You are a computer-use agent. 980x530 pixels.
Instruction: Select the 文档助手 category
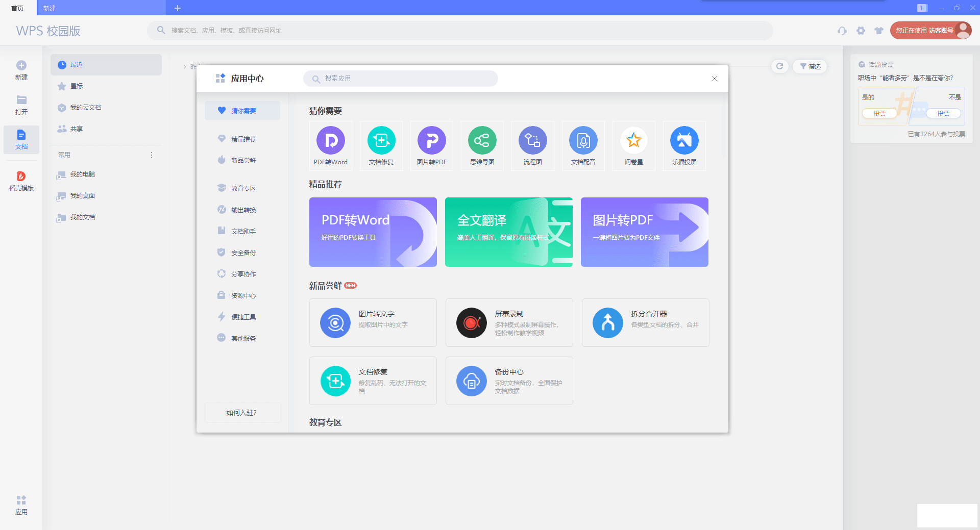click(x=242, y=231)
